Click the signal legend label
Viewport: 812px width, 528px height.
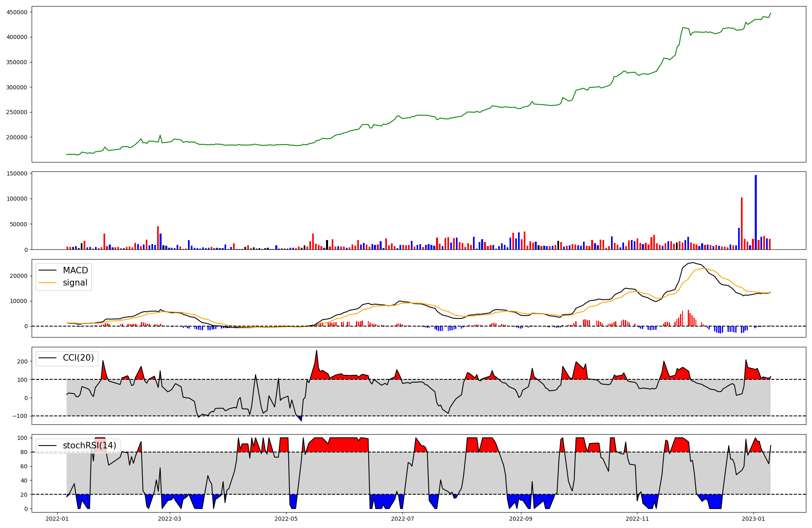coord(75,283)
